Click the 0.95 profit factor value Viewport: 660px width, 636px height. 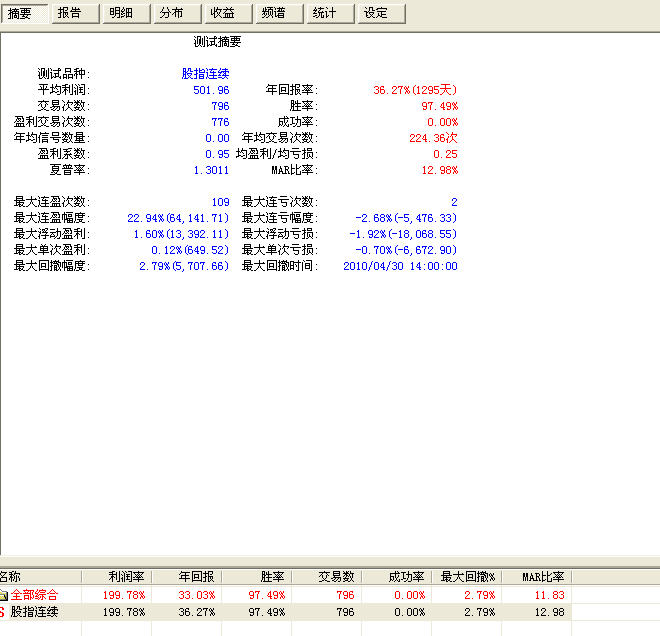[217, 154]
